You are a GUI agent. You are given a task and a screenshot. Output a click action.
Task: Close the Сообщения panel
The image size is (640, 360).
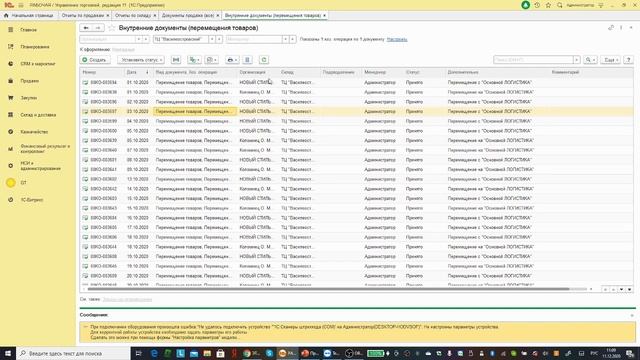click(632, 315)
